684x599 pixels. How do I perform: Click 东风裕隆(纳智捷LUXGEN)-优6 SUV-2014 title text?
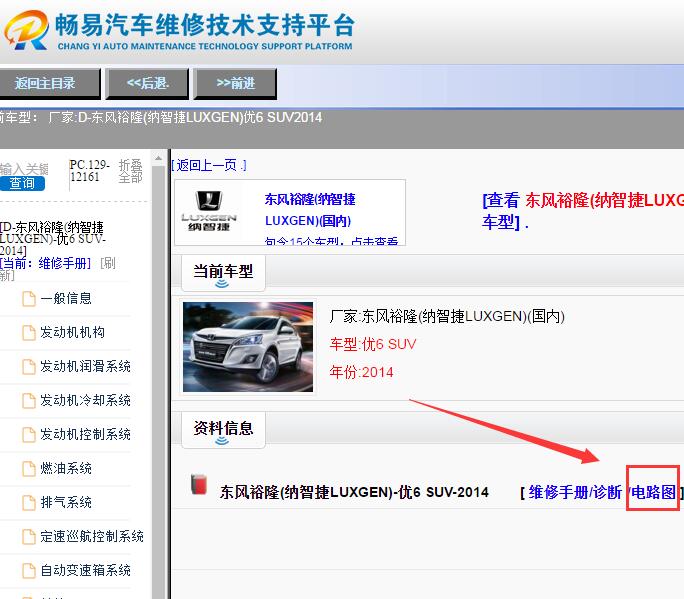click(x=354, y=492)
